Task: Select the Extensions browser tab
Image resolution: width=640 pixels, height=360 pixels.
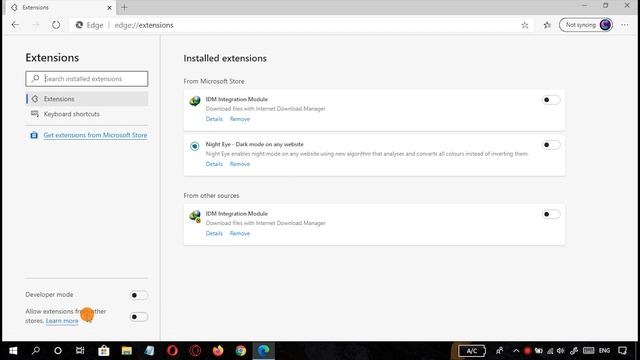Action: click(61, 7)
